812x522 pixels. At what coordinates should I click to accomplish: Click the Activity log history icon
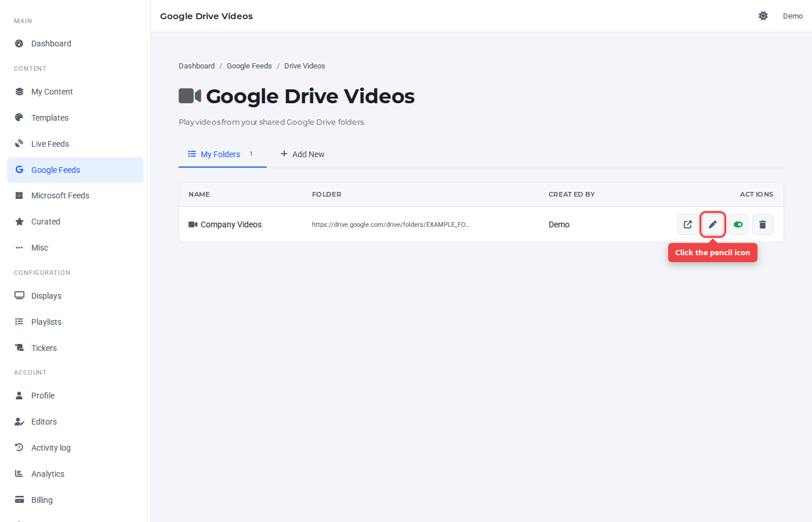[x=19, y=448]
